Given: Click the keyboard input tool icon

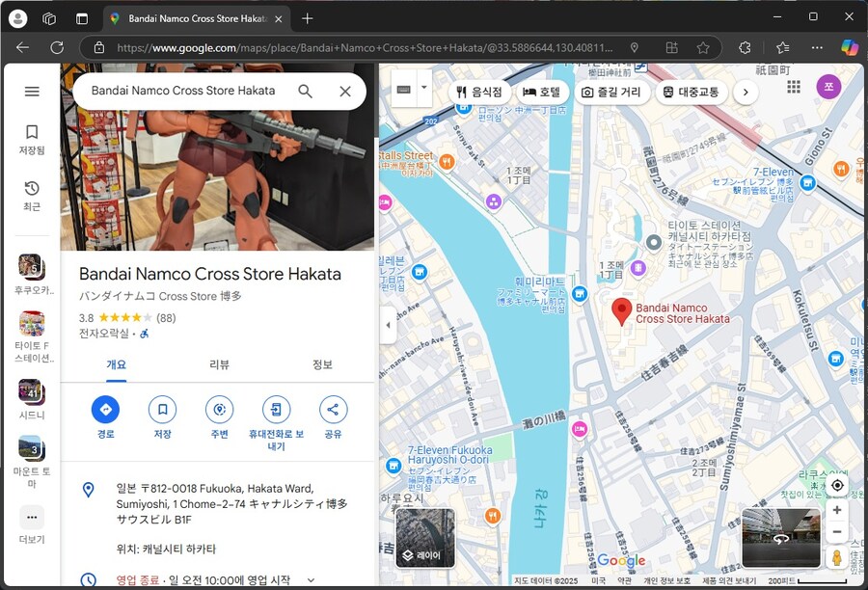Looking at the screenshot, I should pyautogui.click(x=403, y=89).
